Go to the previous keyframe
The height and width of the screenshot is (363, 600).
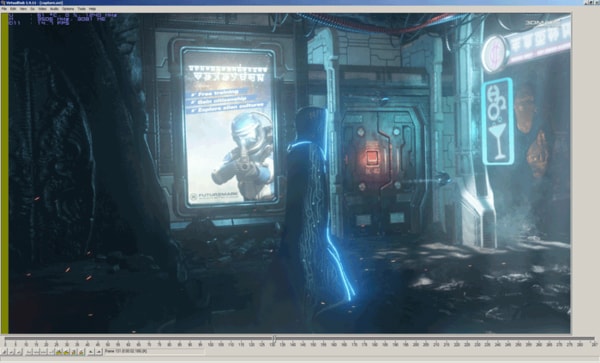point(59,352)
